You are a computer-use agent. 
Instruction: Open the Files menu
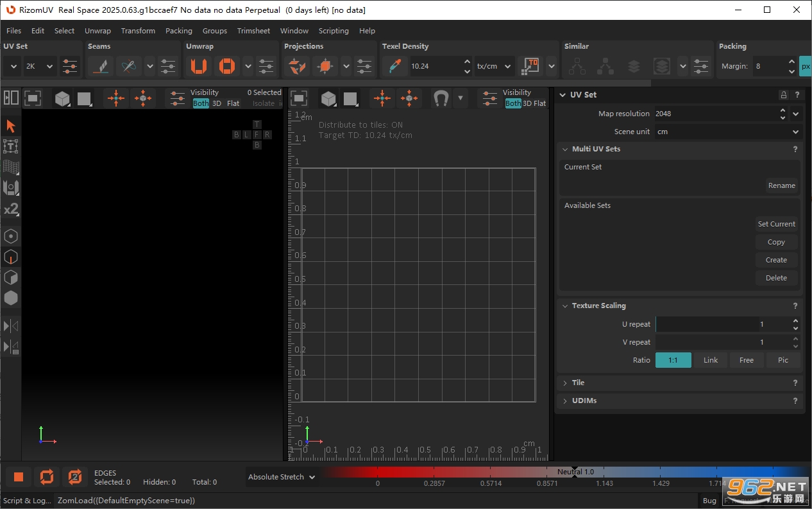point(13,31)
